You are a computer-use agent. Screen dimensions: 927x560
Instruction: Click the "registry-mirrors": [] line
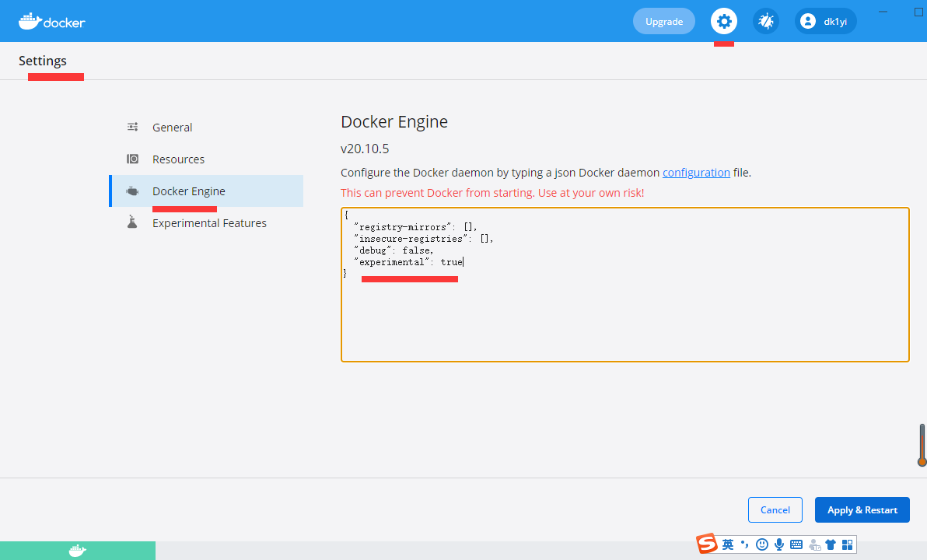coord(415,227)
